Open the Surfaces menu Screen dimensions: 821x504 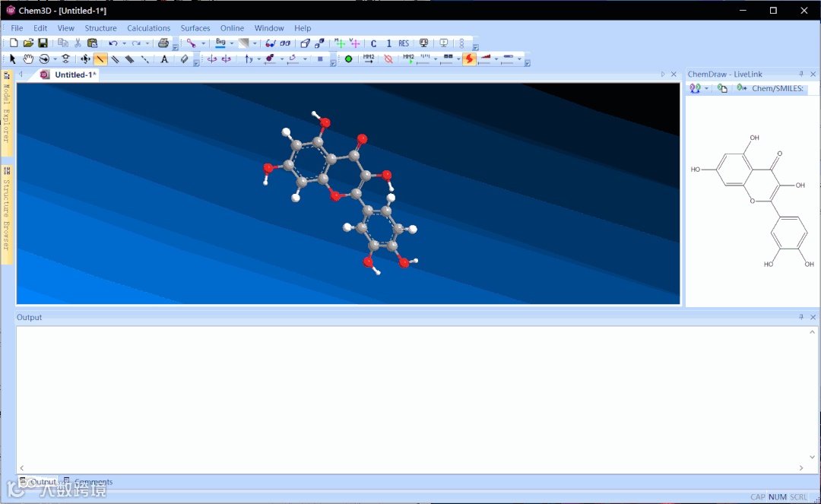[195, 28]
